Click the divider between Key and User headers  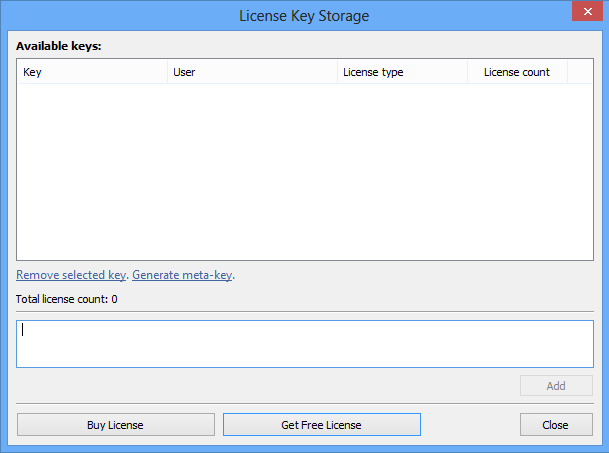[x=167, y=72]
